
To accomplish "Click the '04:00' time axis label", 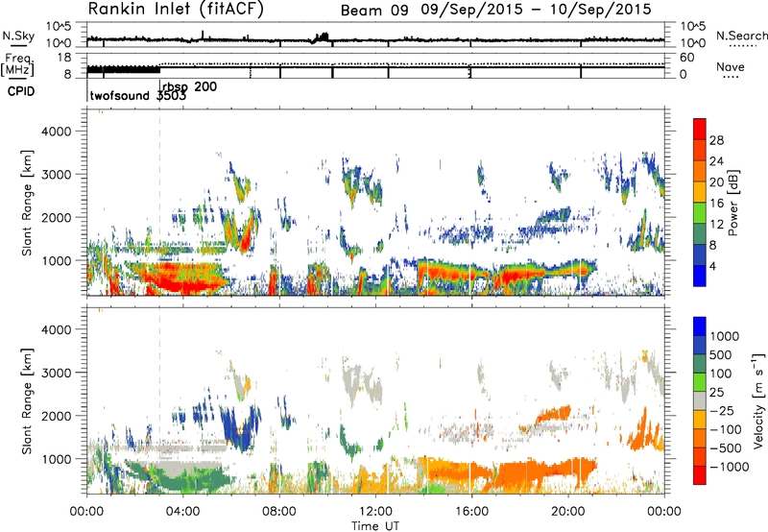I will pyautogui.click(x=183, y=512).
